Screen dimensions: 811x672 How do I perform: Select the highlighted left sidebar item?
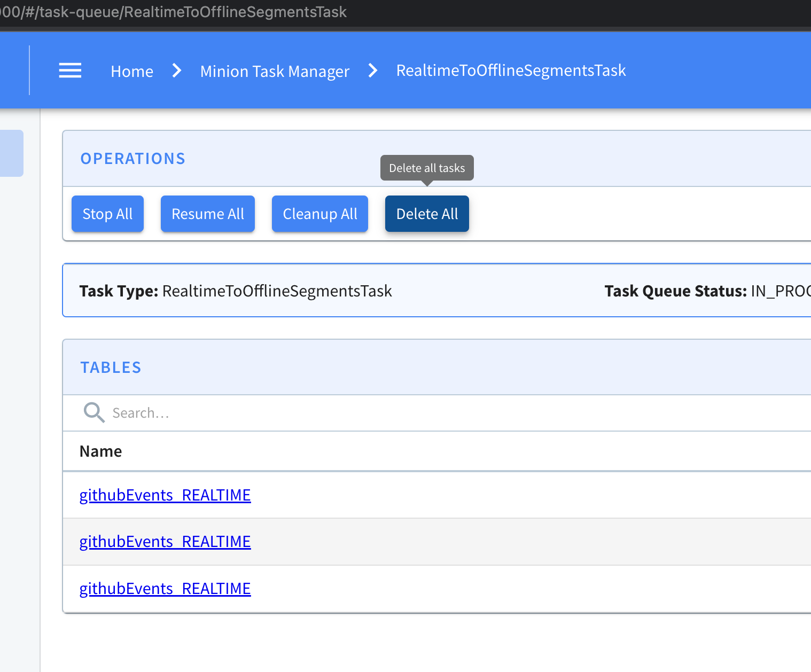click(x=11, y=153)
